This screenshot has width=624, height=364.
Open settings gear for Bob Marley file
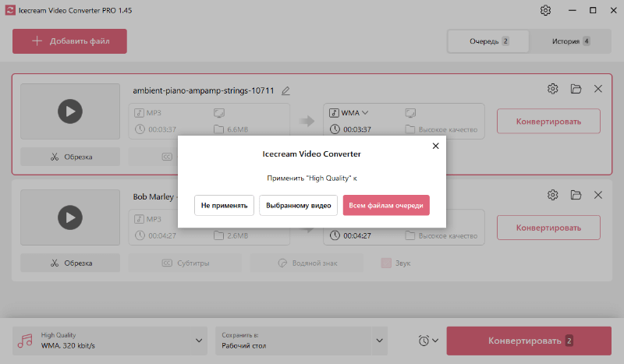click(553, 195)
